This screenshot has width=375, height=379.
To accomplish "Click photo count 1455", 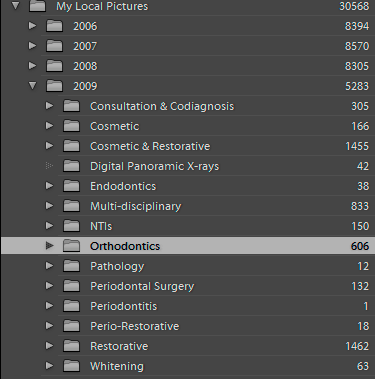I will click(x=357, y=146).
